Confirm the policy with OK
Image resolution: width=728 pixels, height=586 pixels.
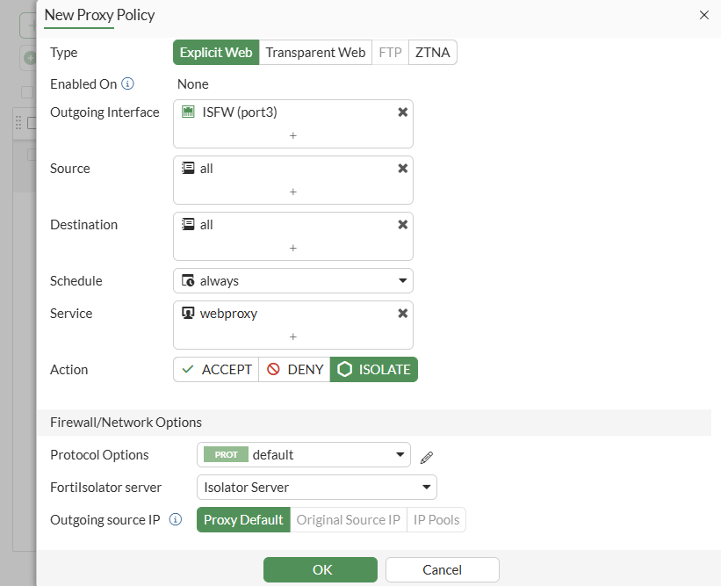320,569
